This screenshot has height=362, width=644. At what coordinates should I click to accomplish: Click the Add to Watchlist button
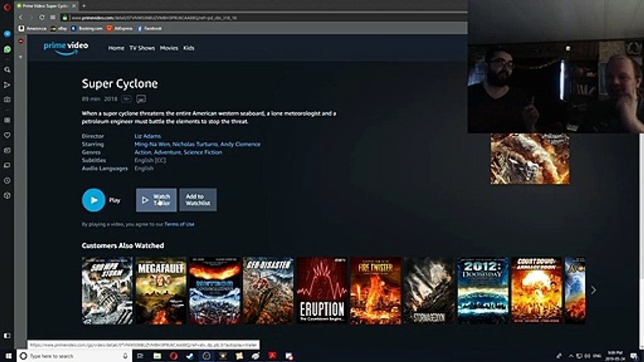(x=198, y=200)
